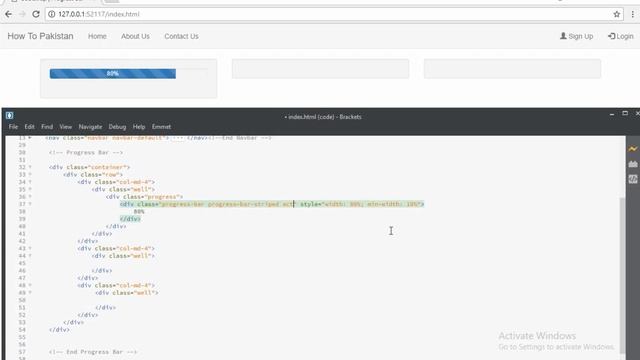Open the File menu in Brackets
This screenshot has width=640, height=360.
coord(13,127)
